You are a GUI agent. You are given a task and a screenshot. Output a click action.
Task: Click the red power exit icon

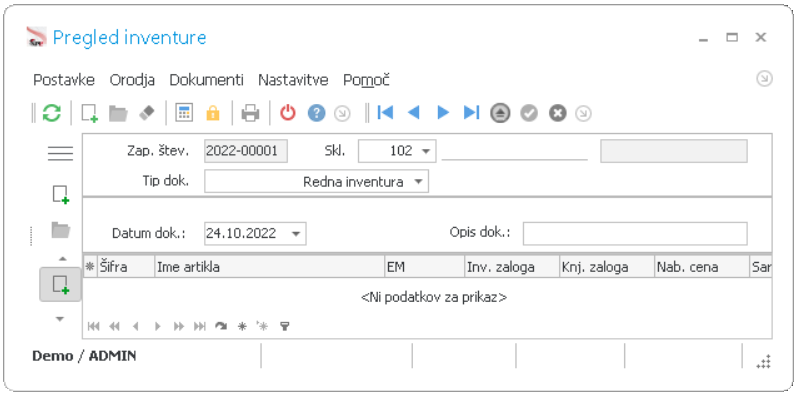click(288, 112)
